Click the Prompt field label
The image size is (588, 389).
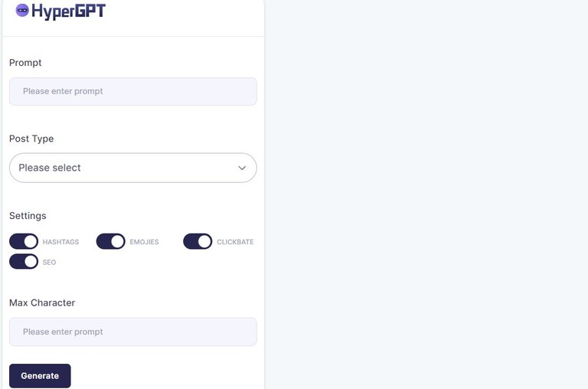click(x=25, y=63)
